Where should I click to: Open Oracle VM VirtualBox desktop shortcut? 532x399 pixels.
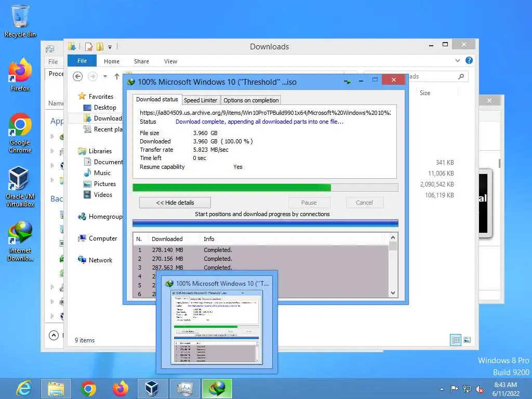tap(20, 187)
